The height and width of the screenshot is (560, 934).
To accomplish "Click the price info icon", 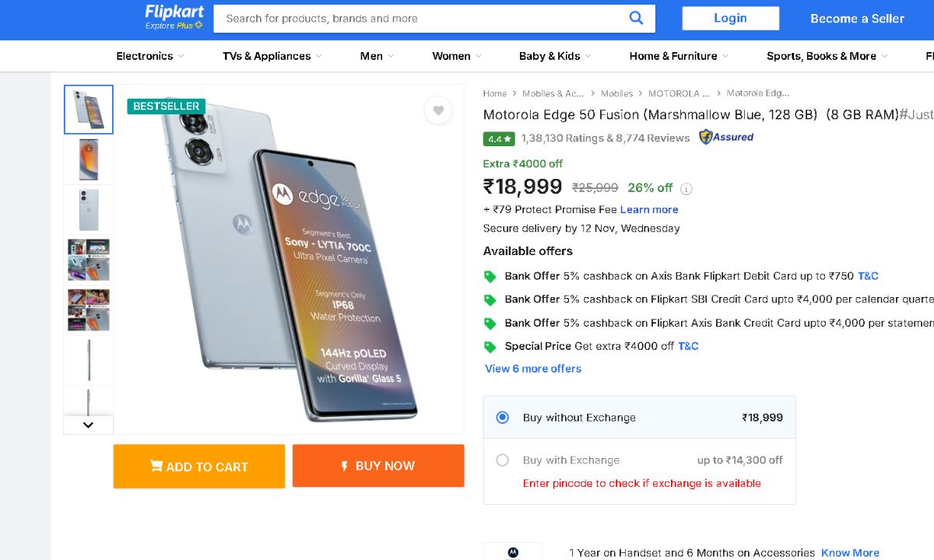I will click(x=686, y=188).
